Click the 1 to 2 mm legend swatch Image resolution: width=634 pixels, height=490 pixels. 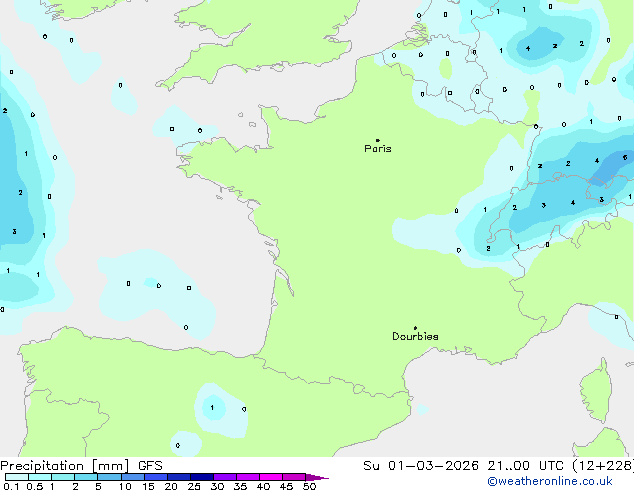pos(63,477)
